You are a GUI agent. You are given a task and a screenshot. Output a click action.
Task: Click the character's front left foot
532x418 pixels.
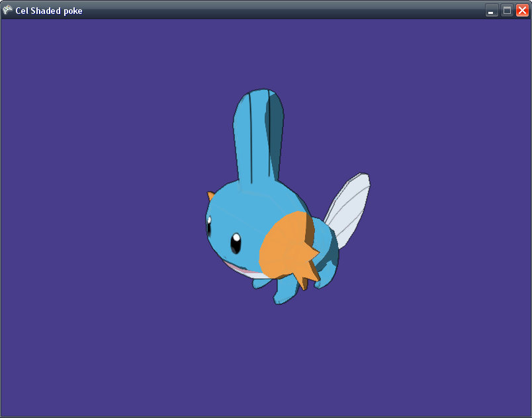(261, 283)
